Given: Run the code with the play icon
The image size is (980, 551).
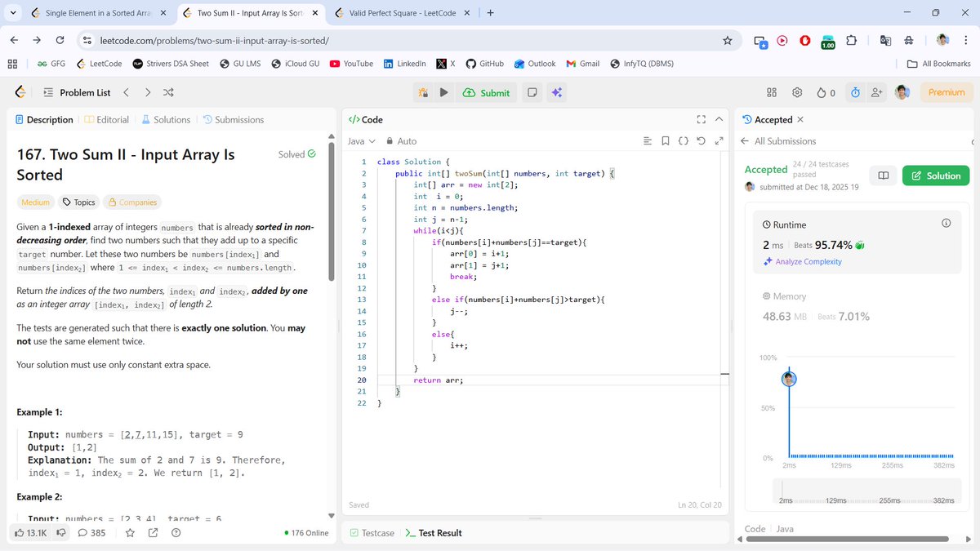Looking at the screenshot, I should (x=442, y=92).
